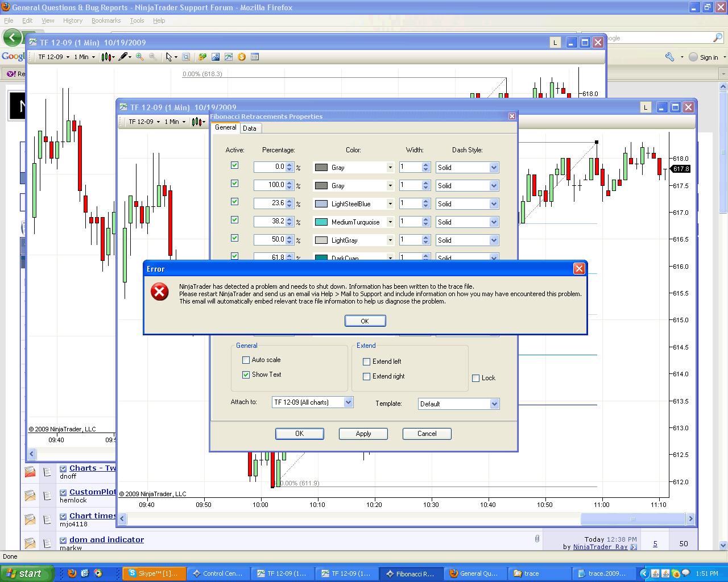Launch Firefox from the quick launch bar
Image resolution: width=728 pixels, height=582 pixels.
click(72, 573)
